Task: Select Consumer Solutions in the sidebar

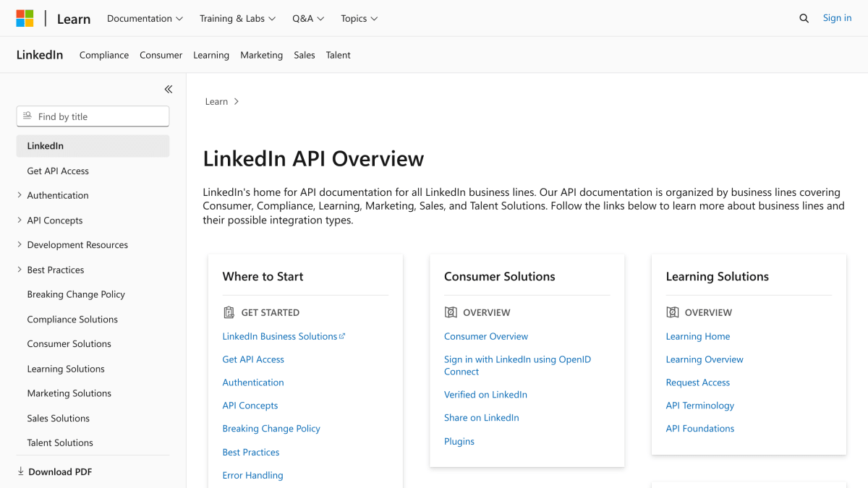Action: [69, 343]
